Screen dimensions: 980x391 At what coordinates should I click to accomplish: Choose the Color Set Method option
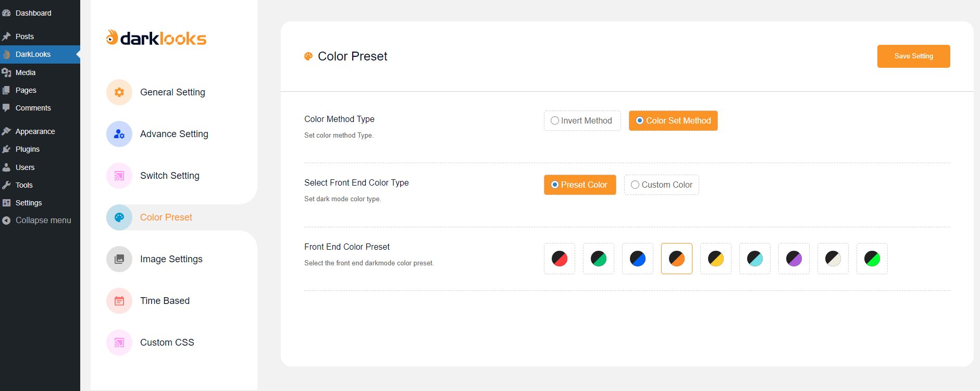pyautogui.click(x=640, y=121)
